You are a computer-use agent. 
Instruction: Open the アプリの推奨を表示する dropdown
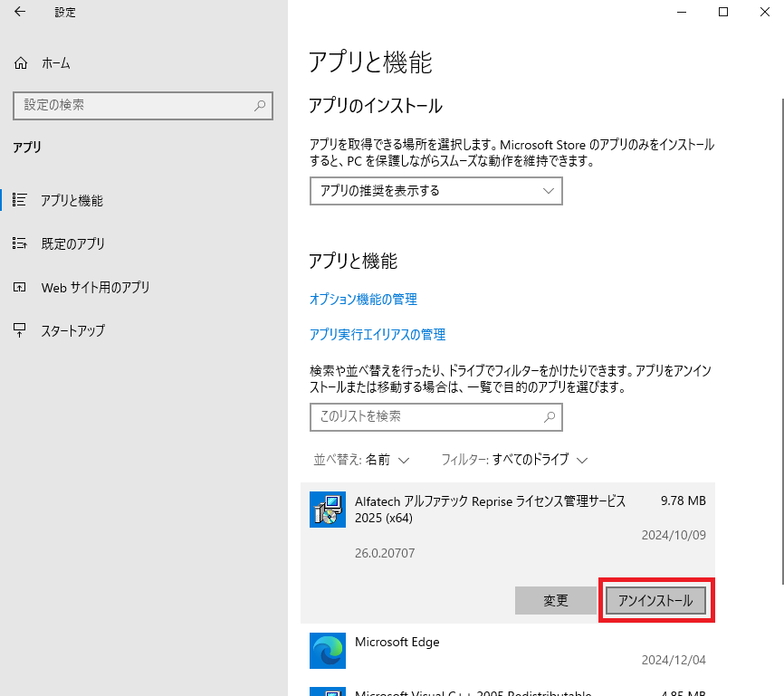coord(435,191)
